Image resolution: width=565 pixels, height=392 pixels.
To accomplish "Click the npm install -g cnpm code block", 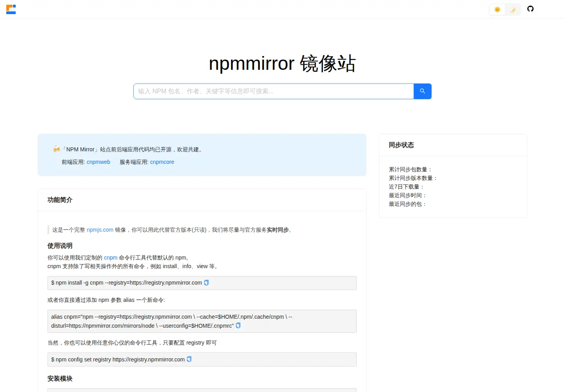I will [x=202, y=283].
